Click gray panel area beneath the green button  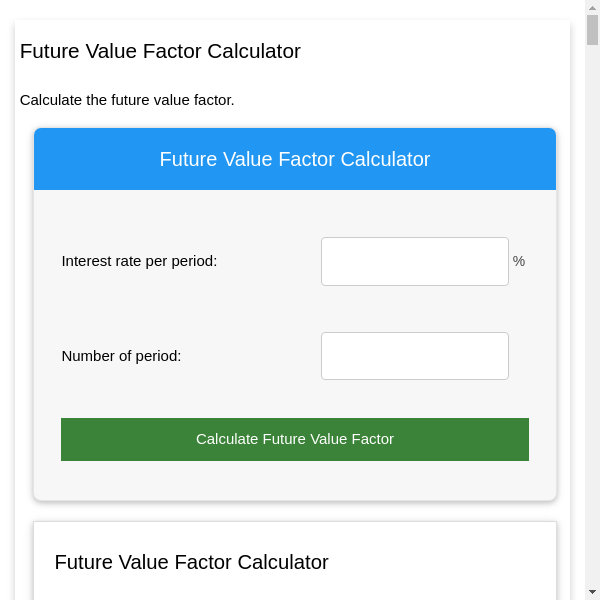pos(295,480)
